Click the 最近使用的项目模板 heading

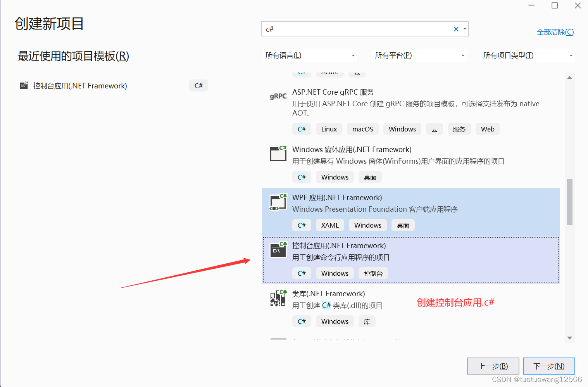[x=73, y=56]
